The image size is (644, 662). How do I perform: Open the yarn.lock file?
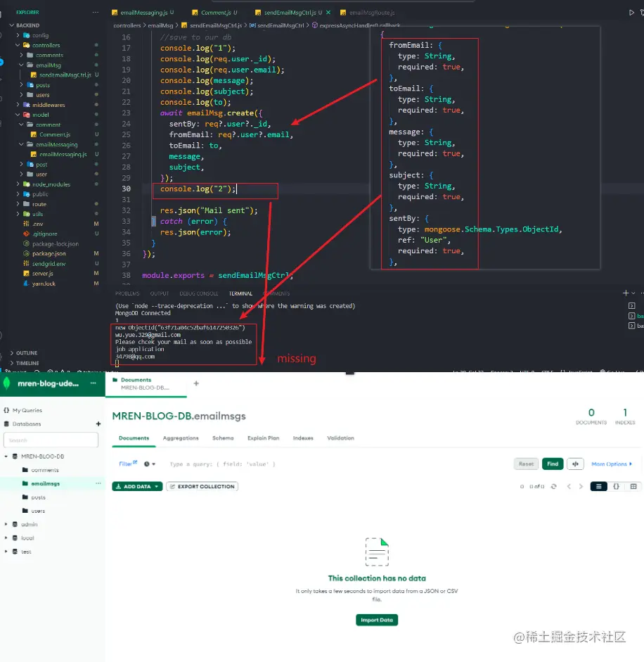coord(44,284)
